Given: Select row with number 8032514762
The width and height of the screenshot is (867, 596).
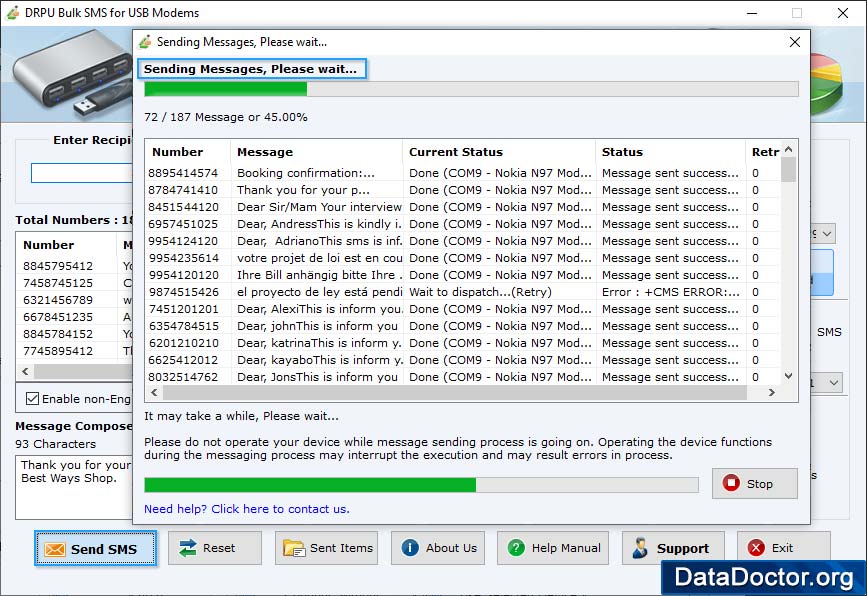Looking at the screenshot, I should (463, 377).
